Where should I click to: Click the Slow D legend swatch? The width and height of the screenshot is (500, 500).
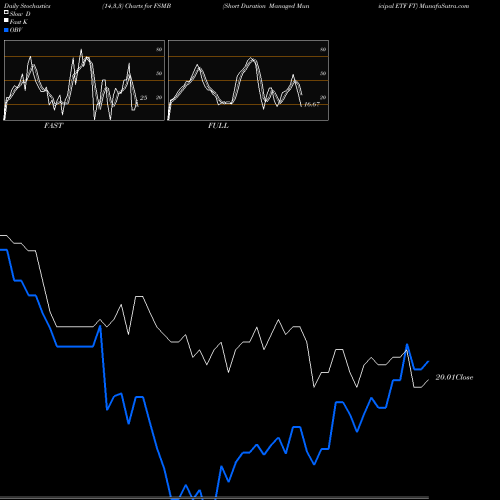coord(6,12)
